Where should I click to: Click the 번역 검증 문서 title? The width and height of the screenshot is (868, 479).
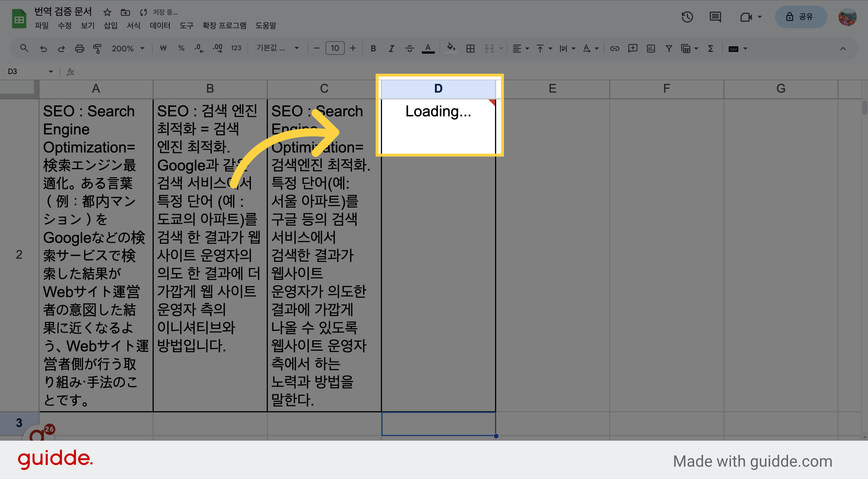coord(63,12)
